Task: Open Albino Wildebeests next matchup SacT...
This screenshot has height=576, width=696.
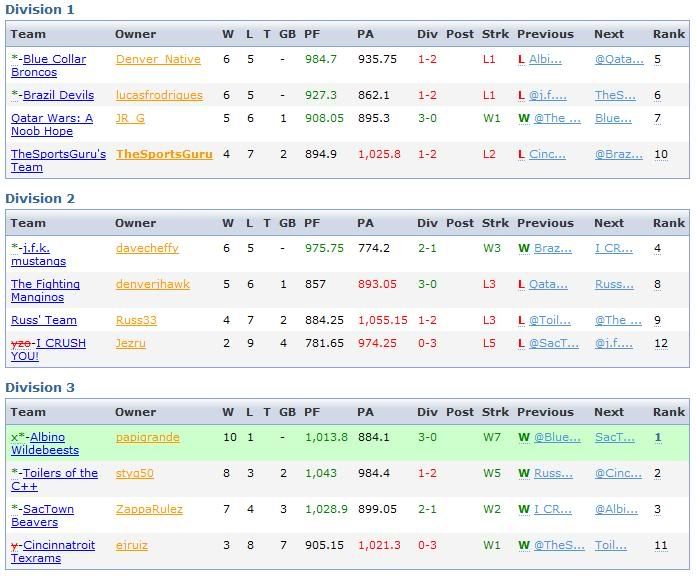Action: pyautogui.click(x=615, y=437)
